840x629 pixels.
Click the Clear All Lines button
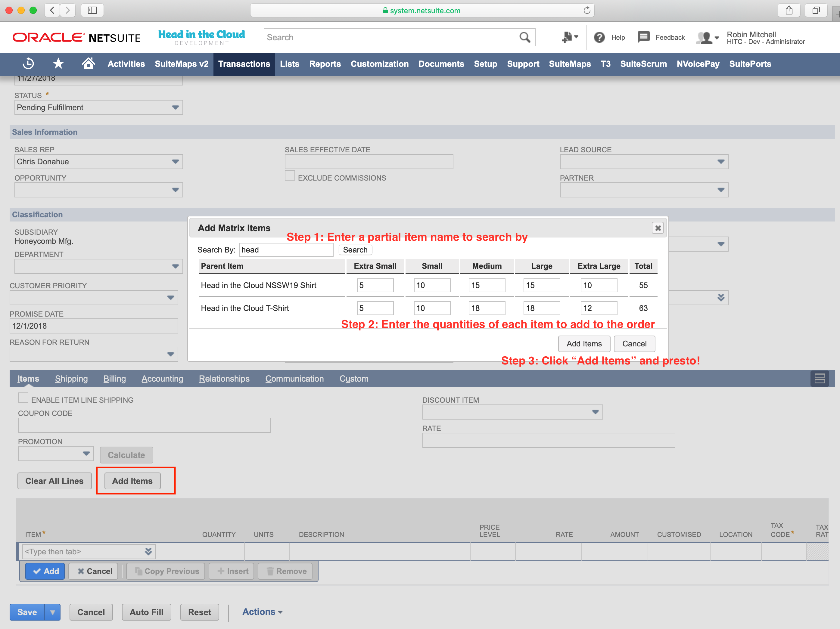[x=54, y=481]
